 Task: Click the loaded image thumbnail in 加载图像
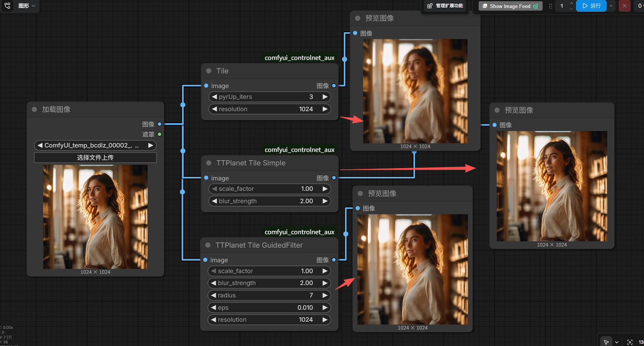tap(95, 217)
